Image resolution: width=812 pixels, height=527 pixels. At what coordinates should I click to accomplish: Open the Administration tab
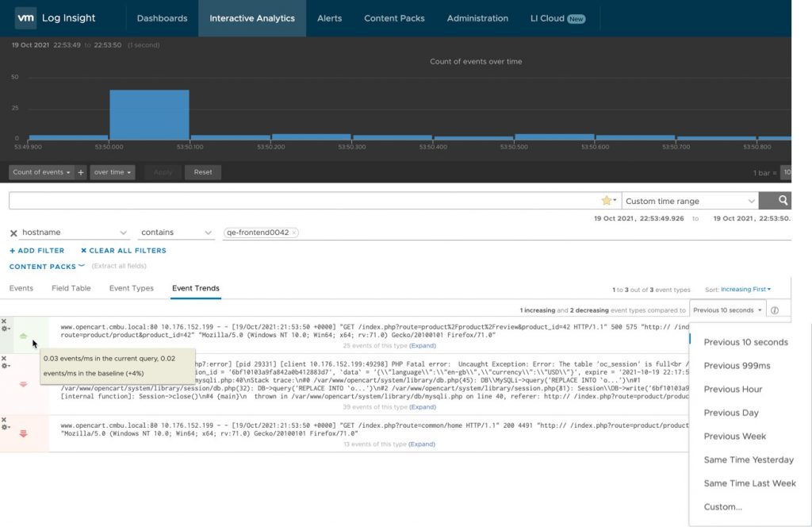coord(477,18)
